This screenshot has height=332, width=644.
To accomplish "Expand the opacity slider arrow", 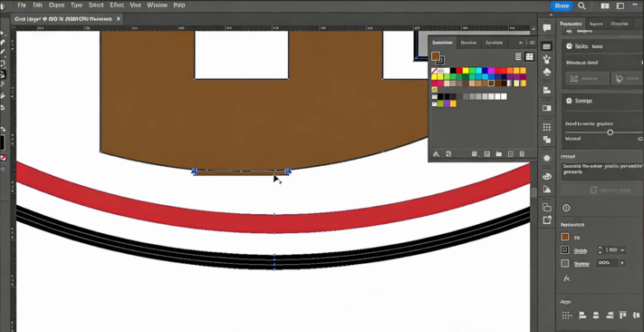I will click(622, 263).
